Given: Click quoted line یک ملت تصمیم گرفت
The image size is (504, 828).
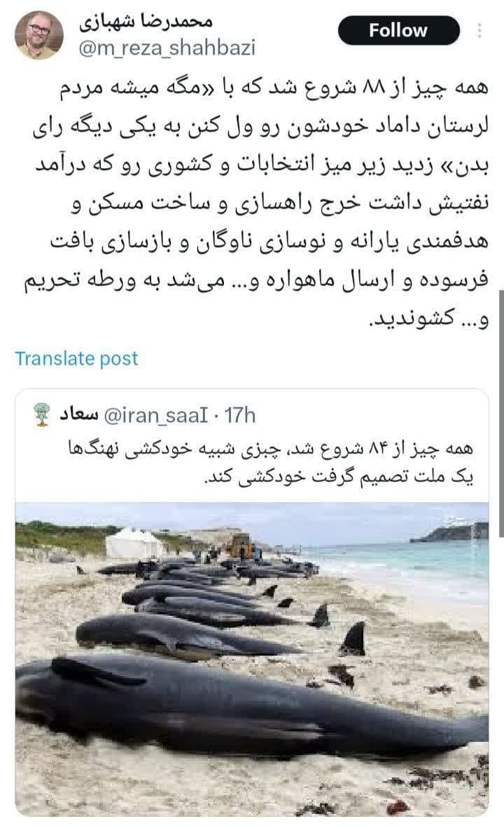Looking at the screenshot, I should click(338, 477).
